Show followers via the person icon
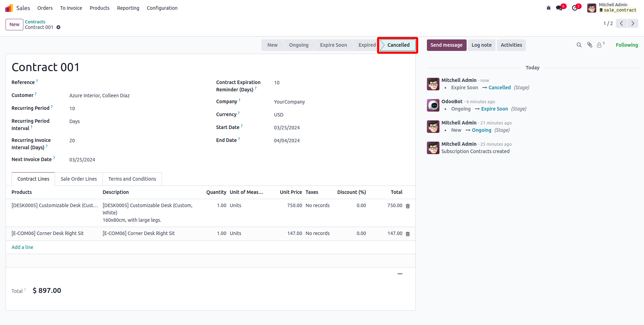644x325 pixels. pos(599,45)
